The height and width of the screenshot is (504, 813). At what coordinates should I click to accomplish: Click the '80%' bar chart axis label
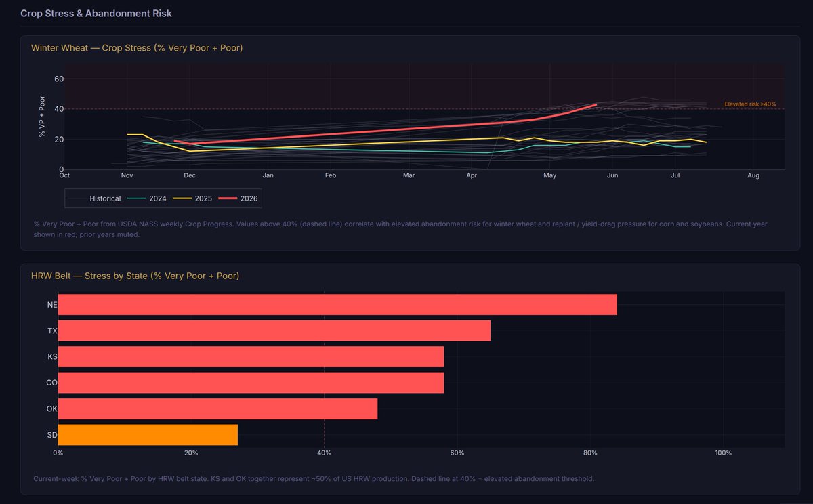[590, 453]
